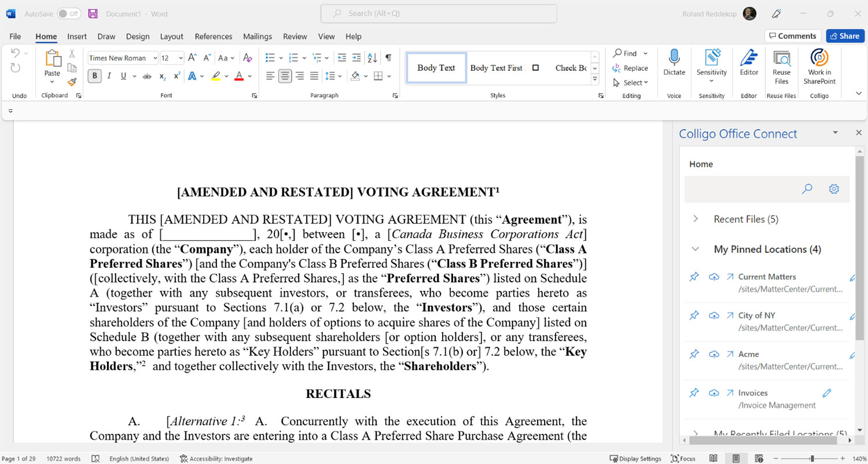868x464 pixels.
Task: Apply subscript formatting
Action: (x=163, y=76)
